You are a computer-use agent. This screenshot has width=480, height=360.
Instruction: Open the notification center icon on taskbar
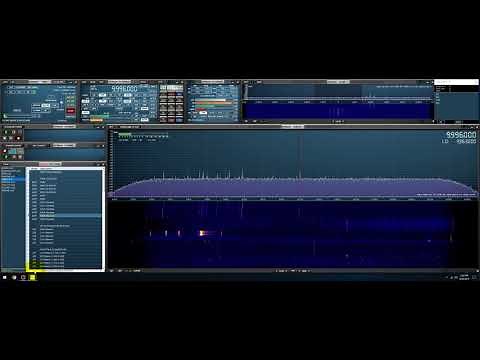click(474, 277)
